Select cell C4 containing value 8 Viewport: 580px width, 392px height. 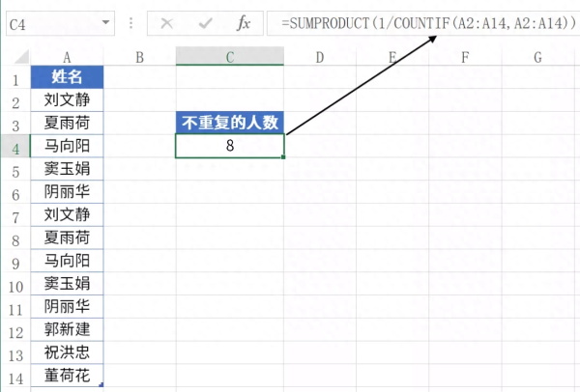click(x=230, y=146)
